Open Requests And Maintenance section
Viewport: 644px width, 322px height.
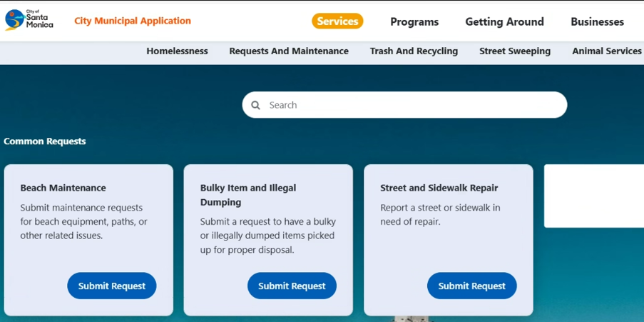point(289,51)
